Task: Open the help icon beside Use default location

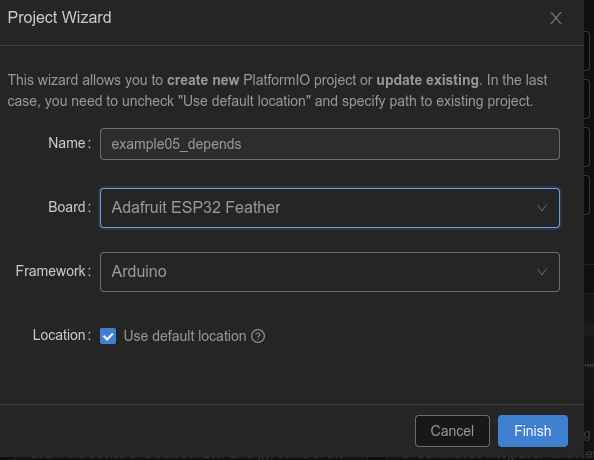Action: 258,336
